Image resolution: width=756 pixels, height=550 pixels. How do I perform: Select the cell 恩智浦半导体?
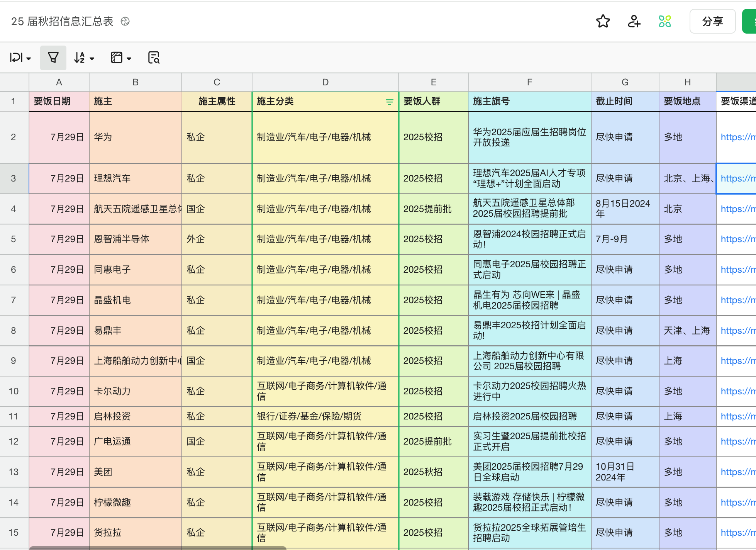tap(136, 239)
